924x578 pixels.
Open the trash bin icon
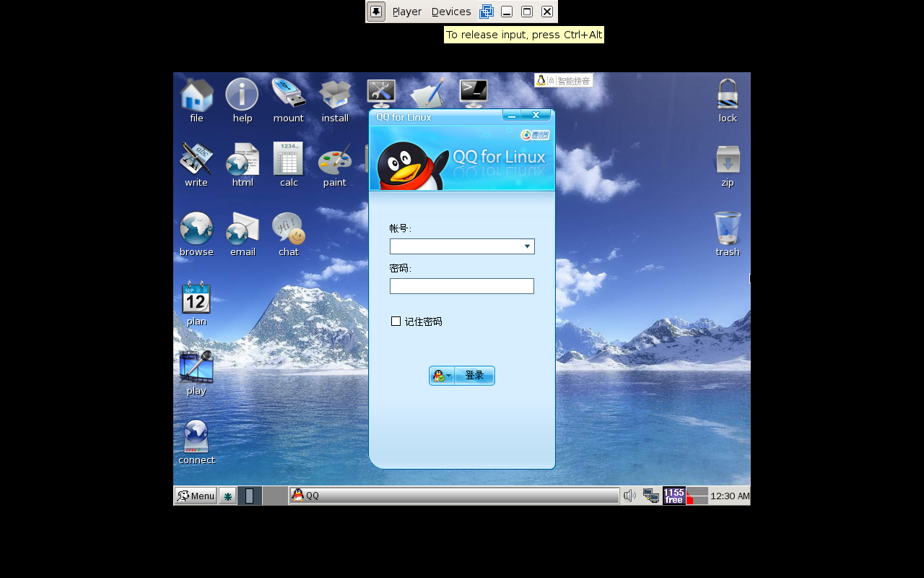[728, 228]
